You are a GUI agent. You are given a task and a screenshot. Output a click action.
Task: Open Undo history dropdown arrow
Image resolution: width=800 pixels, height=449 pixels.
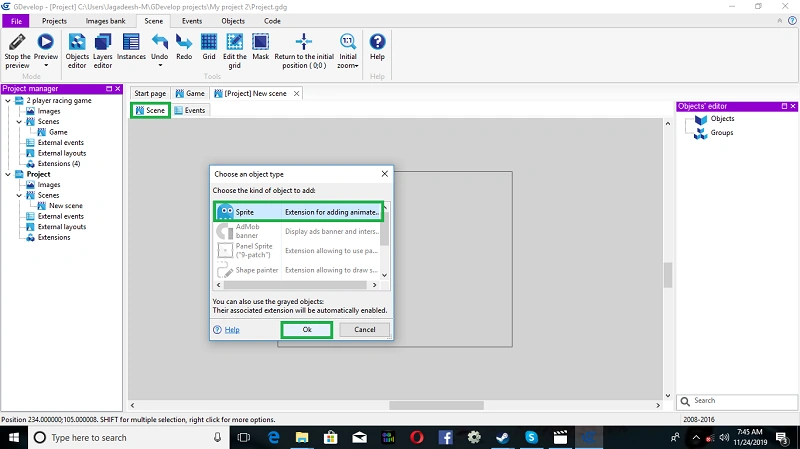click(x=160, y=65)
